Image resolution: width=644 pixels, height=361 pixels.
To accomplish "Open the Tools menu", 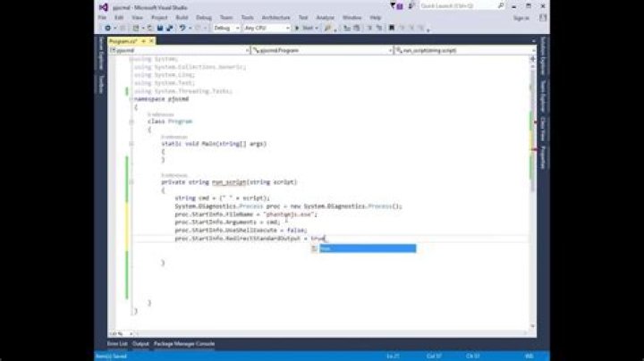I will [x=247, y=18].
